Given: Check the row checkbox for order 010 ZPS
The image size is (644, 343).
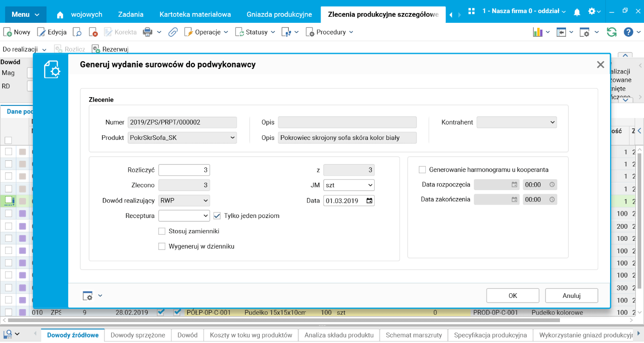Looking at the screenshot, I should 8,312.
